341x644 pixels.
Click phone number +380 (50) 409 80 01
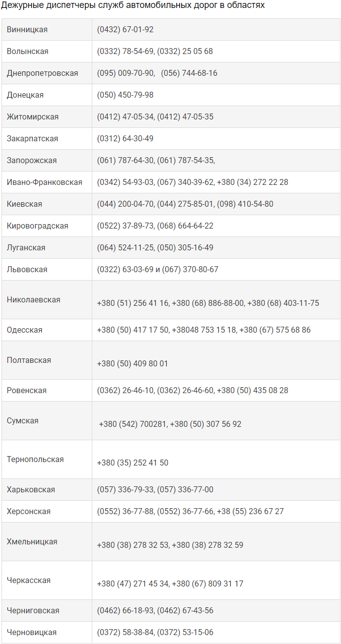click(x=133, y=364)
